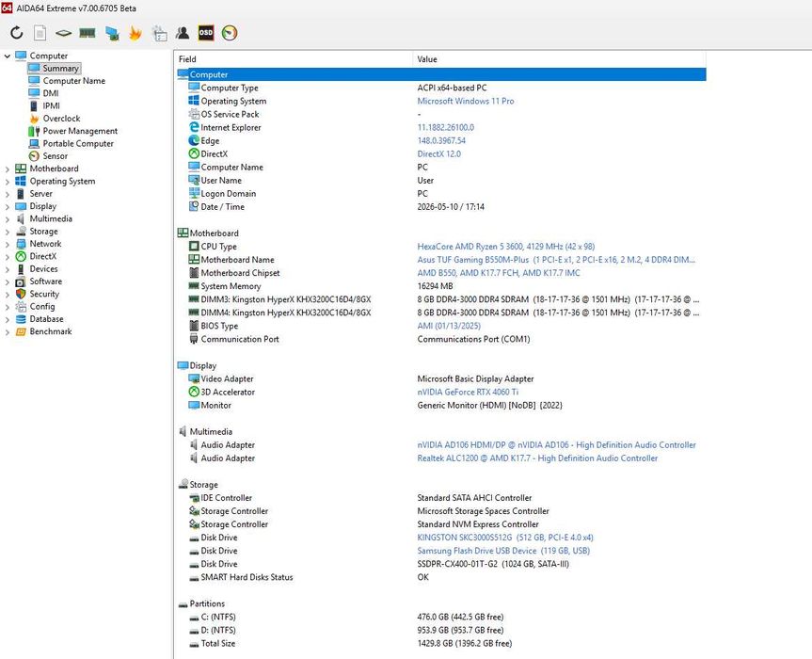The width and height of the screenshot is (812, 659).
Task: Click the Sensor gauge icon in tree
Action: [34, 156]
